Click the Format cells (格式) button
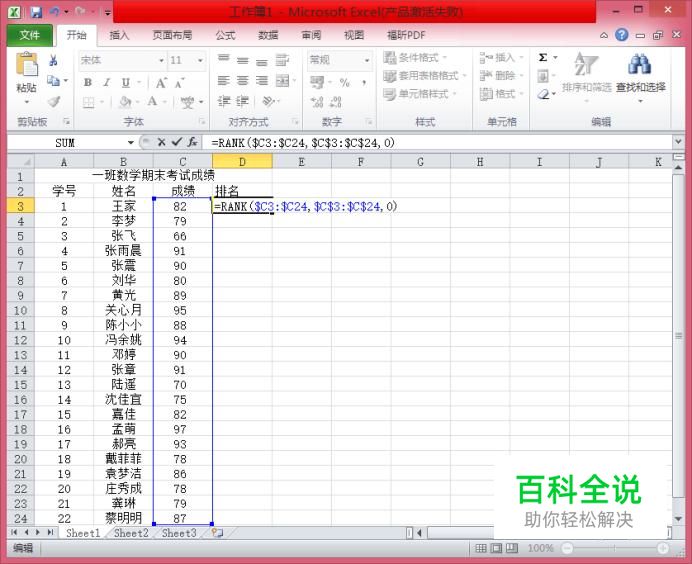Image resolution: width=692 pixels, height=564 pixels. click(x=501, y=94)
